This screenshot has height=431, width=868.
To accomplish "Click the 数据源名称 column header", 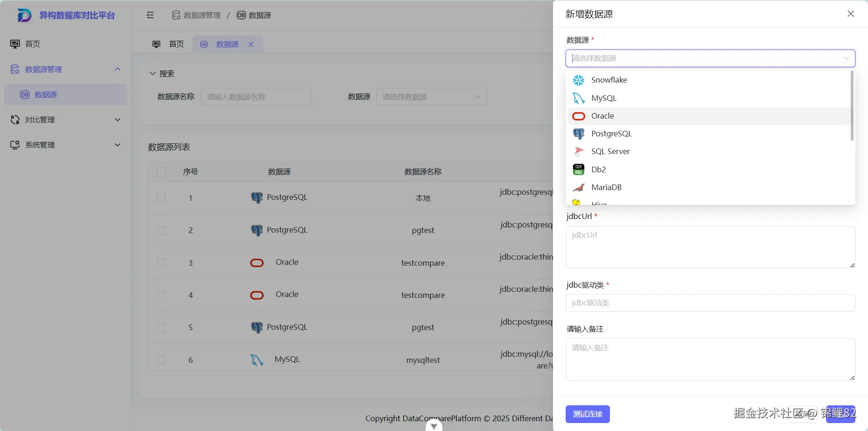I will [x=423, y=172].
